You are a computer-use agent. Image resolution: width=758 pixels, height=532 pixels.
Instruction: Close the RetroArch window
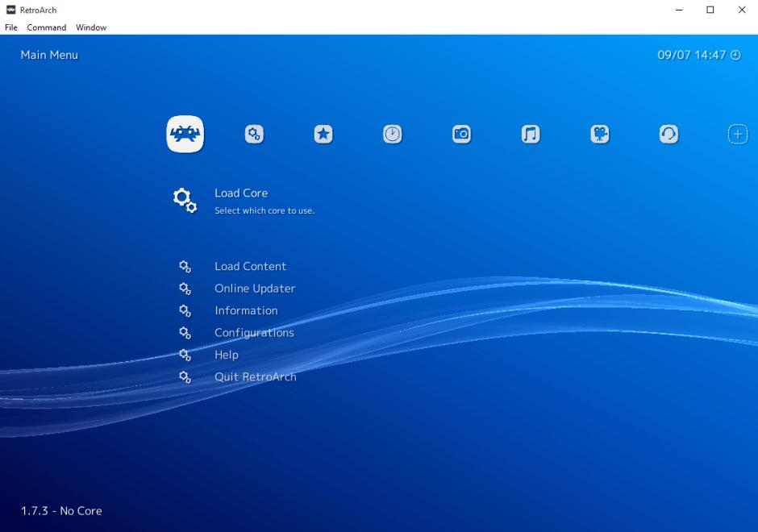click(x=742, y=10)
